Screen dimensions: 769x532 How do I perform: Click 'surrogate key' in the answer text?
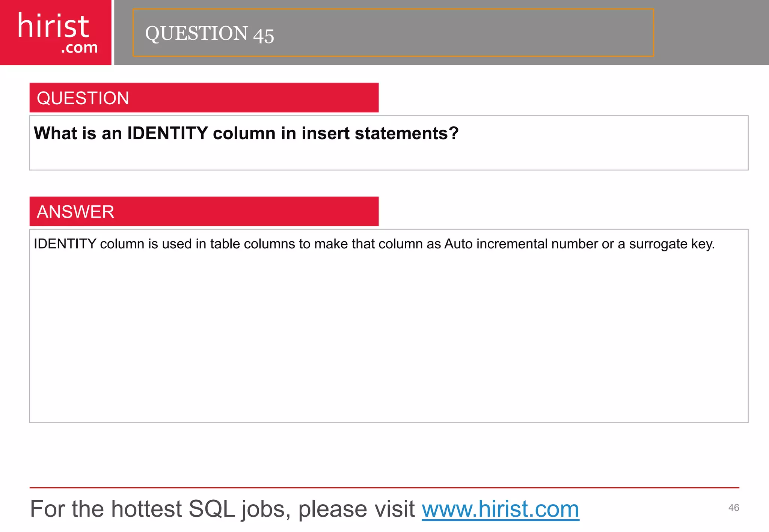click(670, 244)
